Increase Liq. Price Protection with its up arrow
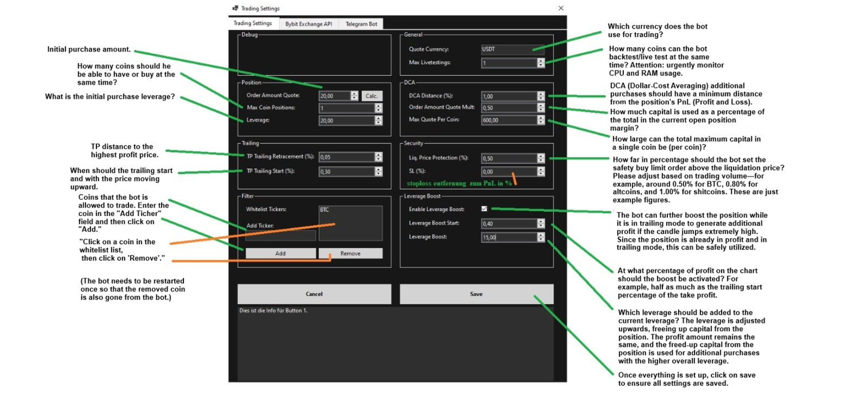 (541, 156)
